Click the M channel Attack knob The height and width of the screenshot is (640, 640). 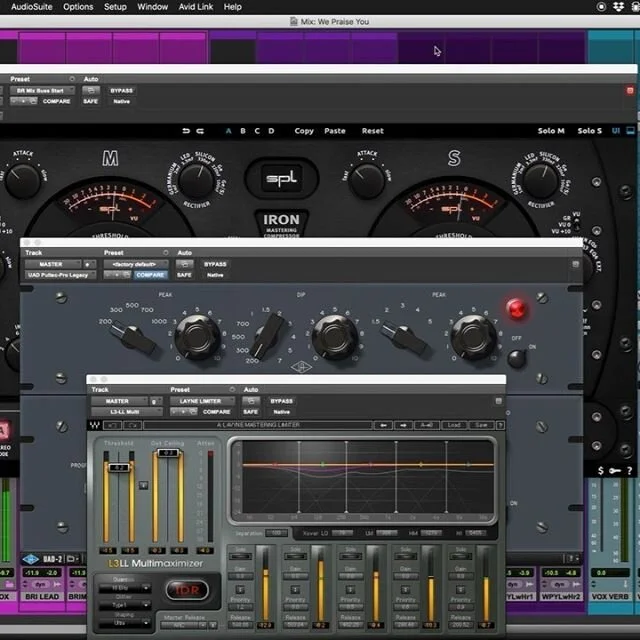point(22,180)
